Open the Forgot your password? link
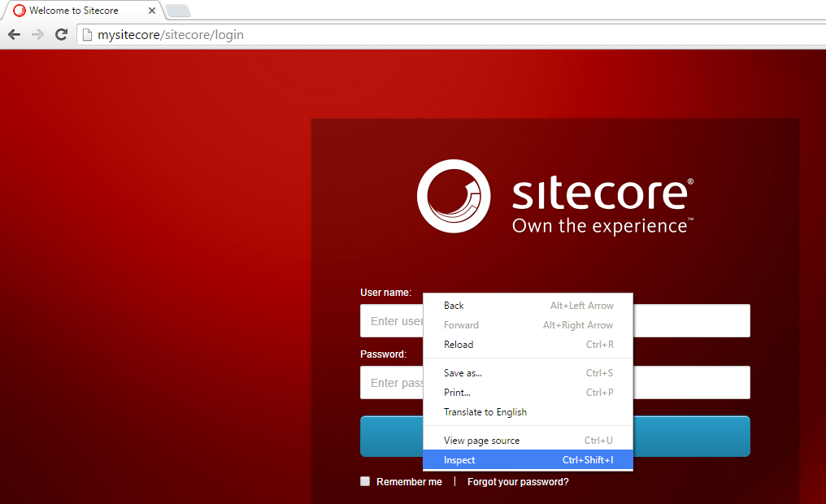 click(518, 482)
